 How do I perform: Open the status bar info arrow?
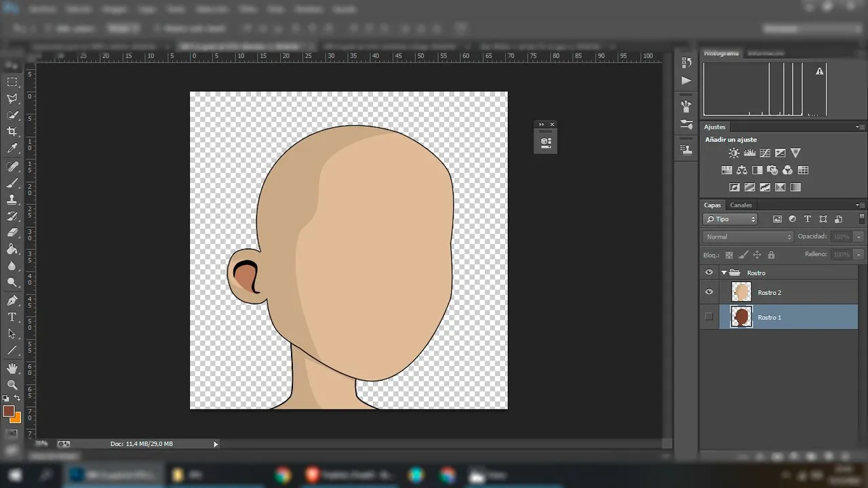pyautogui.click(x=216, y=444)
